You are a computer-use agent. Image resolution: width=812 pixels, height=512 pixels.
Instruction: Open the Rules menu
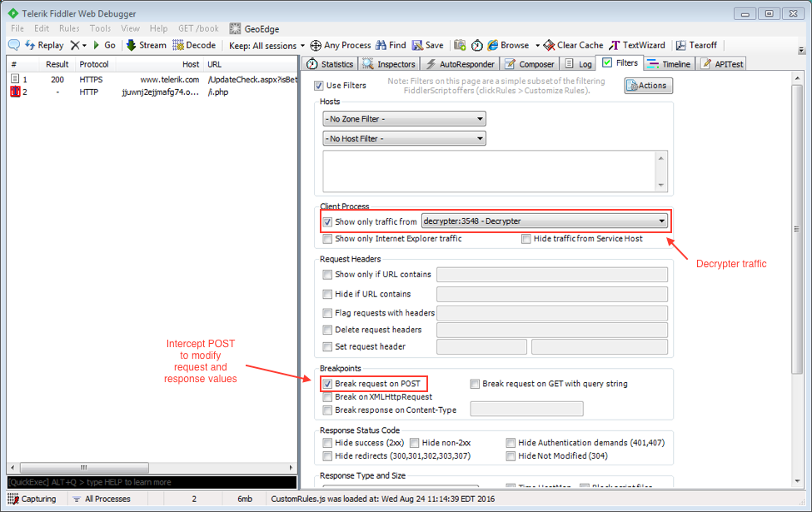(69, 28)
